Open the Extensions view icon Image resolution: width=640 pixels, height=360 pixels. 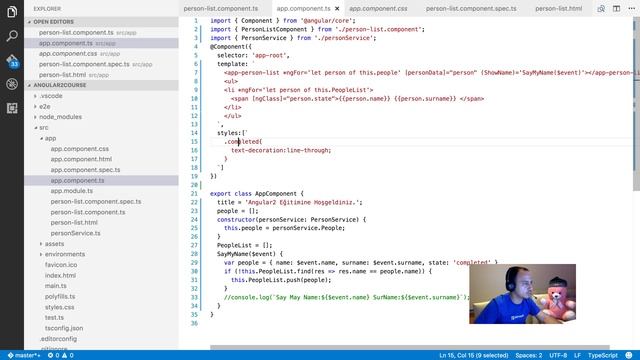12,108
